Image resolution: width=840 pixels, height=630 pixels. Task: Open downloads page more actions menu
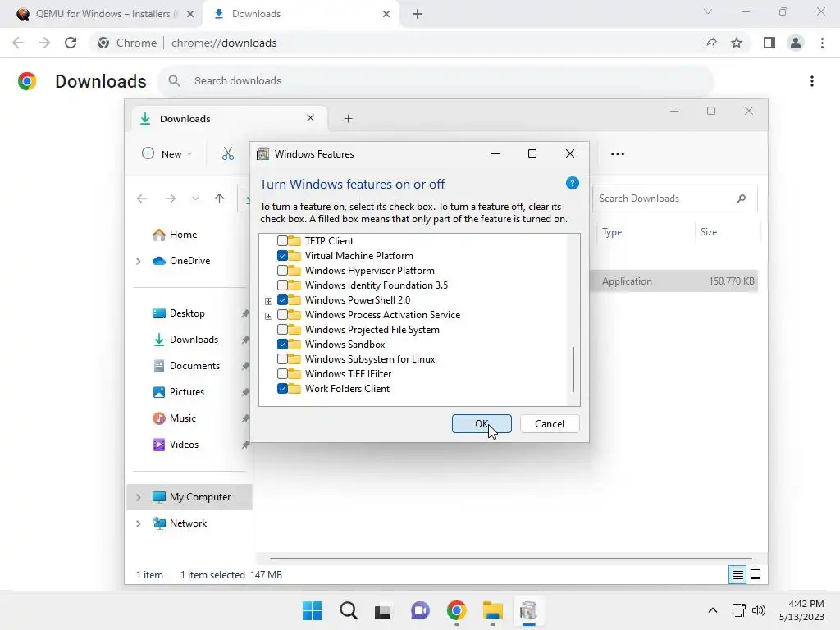point(812,81)
